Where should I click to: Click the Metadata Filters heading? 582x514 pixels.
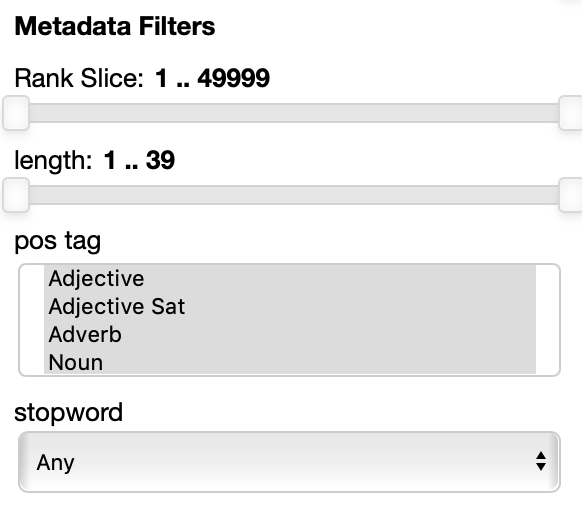pos(115,26)
